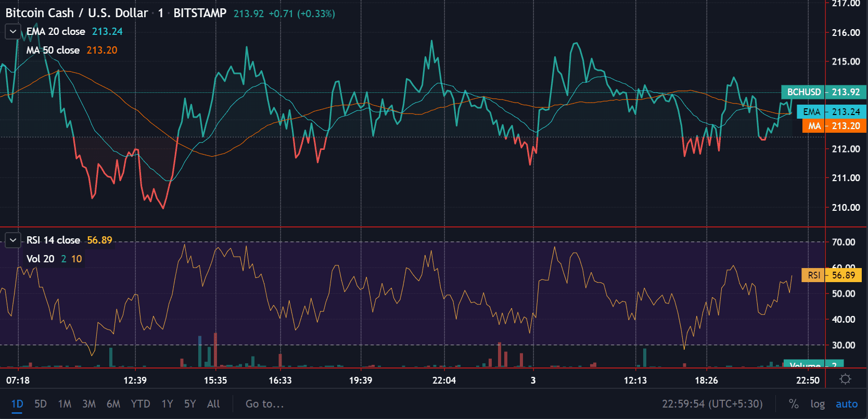
Task: Click the EMA 213.24 scale label
Action: tap(831, 112)
